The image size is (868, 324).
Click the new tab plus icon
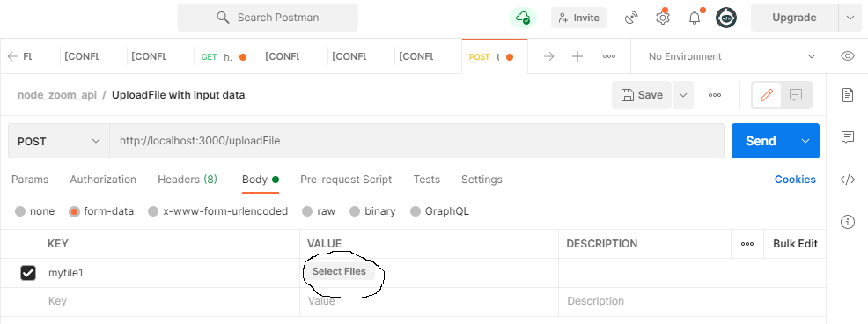pos(577,56)
